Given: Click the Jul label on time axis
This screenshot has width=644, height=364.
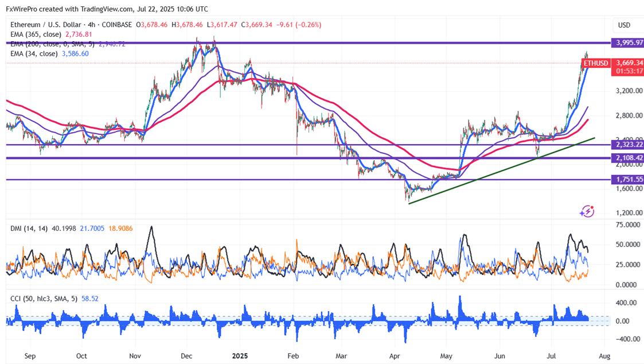Looking at the screenshot, I should click(x=552, y=356).
